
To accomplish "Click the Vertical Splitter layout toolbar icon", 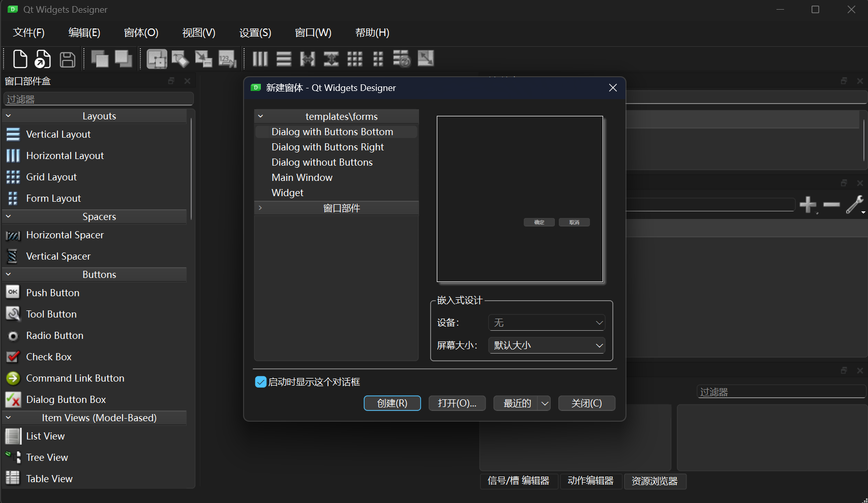I will point(331,59).
